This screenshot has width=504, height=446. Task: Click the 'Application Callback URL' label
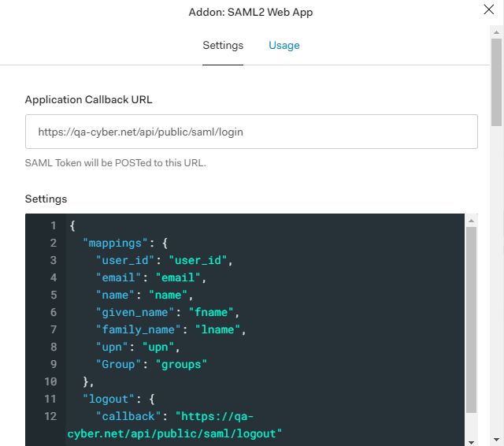[x=89, y=100]
